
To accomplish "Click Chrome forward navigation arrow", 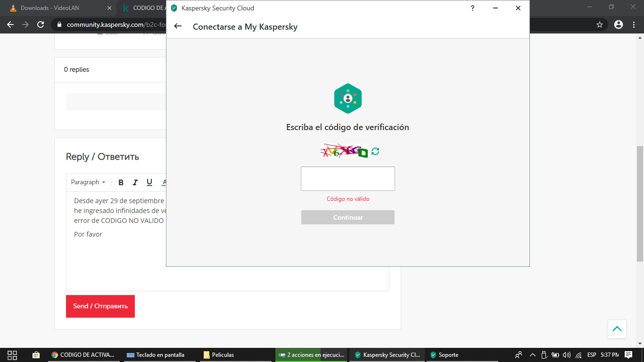I will (x=25, y=25).
